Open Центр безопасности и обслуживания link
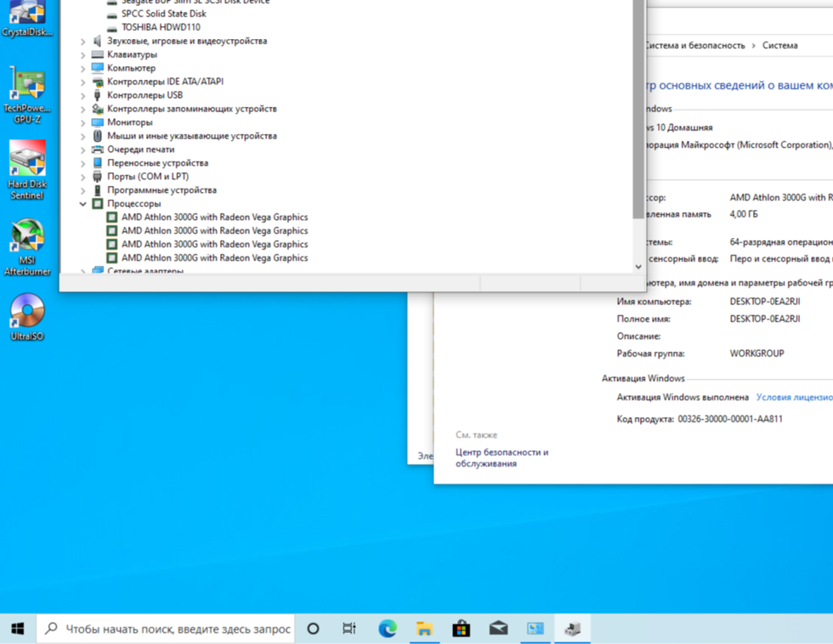This screenshot has width=833, height=644. tap(501, 458)
